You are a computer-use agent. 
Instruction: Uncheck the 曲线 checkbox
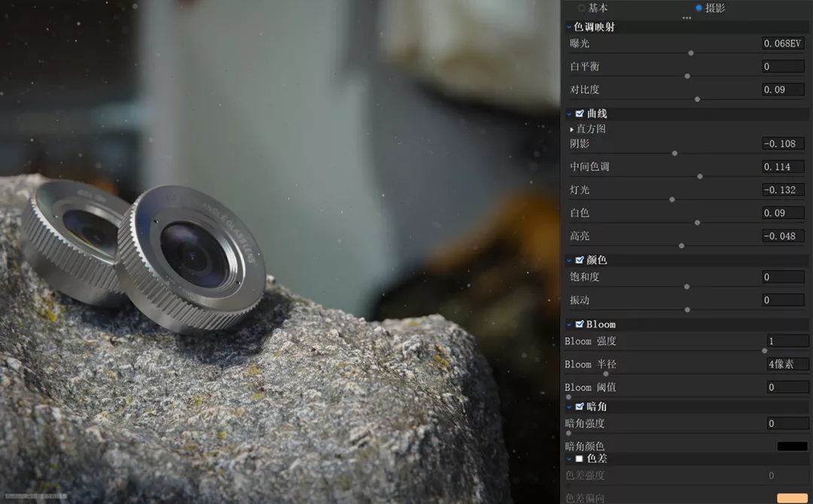(x=580, y=114)
